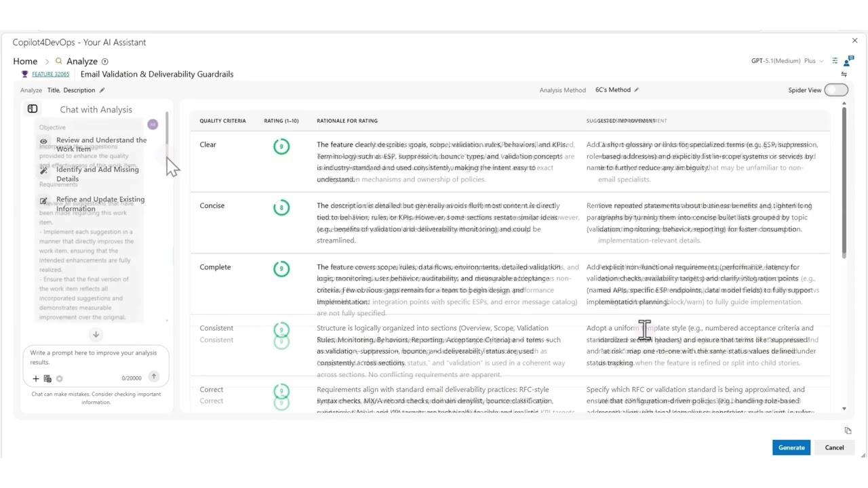
Task: Go to Home breadcrumb
Action: click(x=25, y=61)
